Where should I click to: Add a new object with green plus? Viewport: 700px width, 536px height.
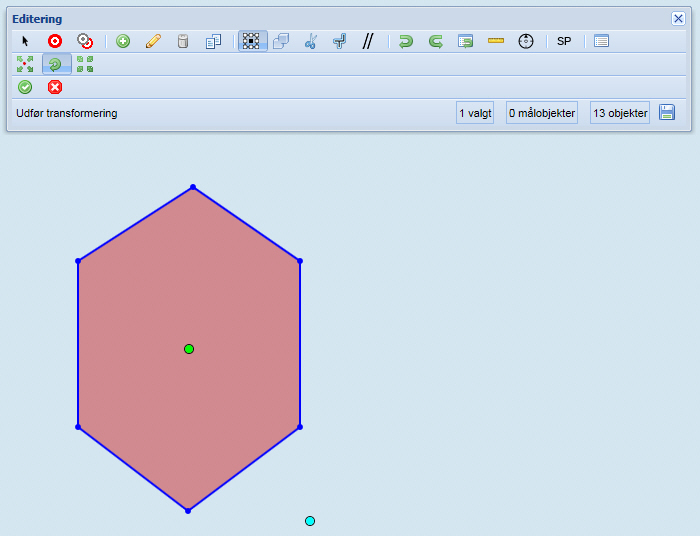coord(123,42)
